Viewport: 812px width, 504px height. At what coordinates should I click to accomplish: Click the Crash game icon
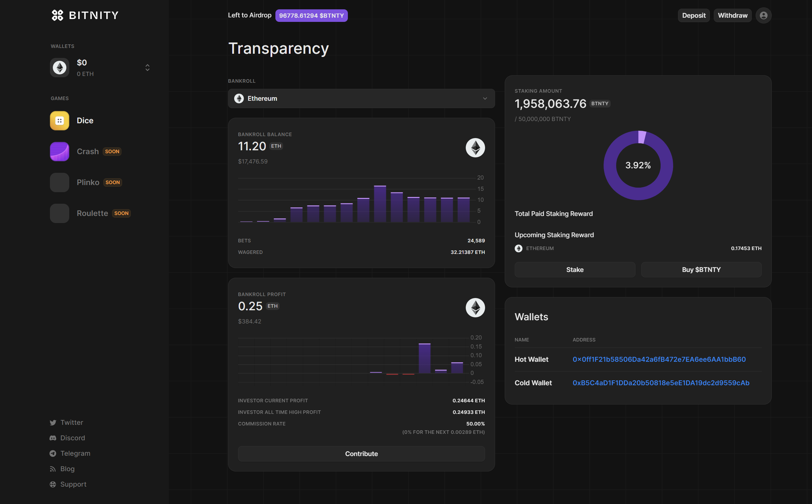(x=60, y=152)
